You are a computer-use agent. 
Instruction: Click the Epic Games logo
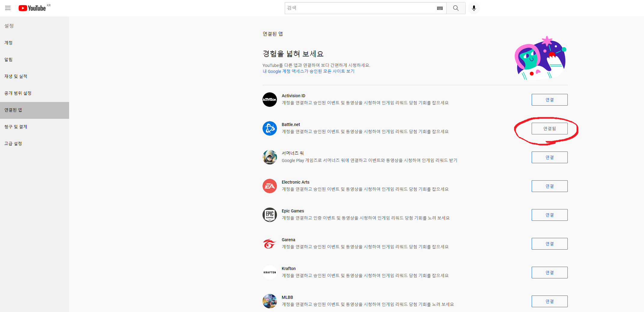coord(270,215)
